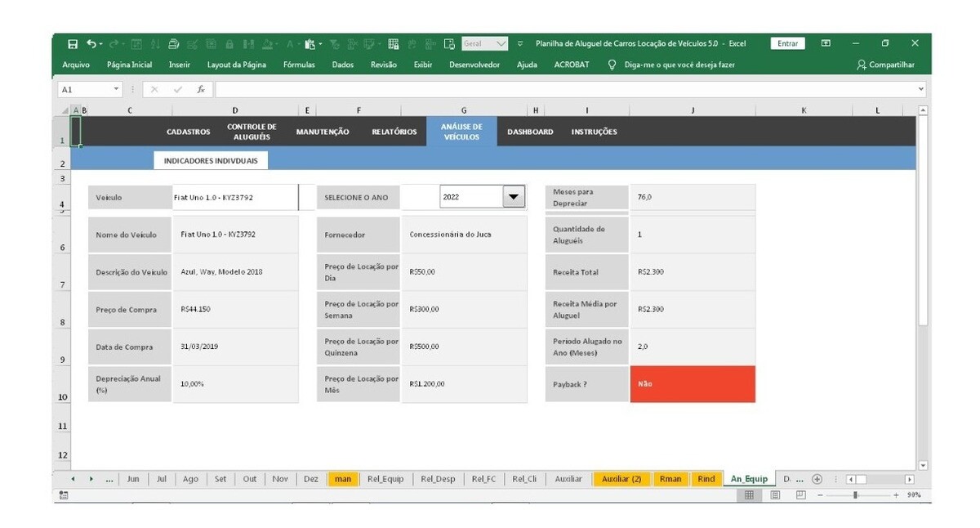
Task: Select Normal view button in status bar
Action: 750,495
